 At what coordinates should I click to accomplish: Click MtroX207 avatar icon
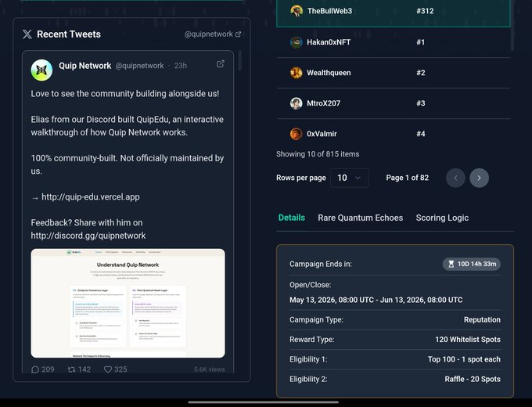[x=297, y=103]
